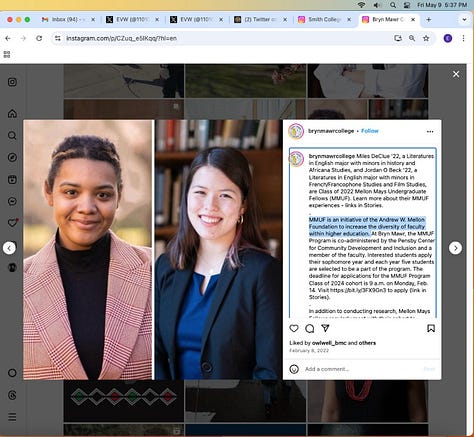Image resolution: width=474 pixels, height=437 pixels.
Task: Close the post overlay with X
Action: click(x=456, y=74)
